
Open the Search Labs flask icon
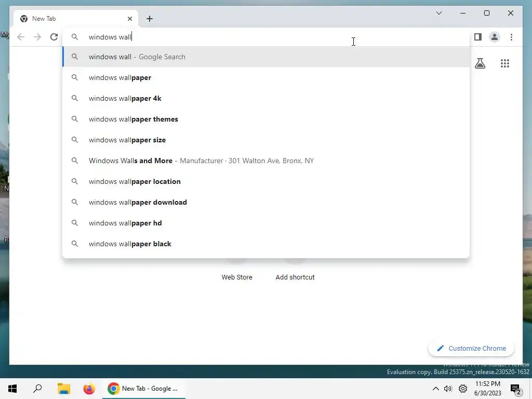click(480, 63)
